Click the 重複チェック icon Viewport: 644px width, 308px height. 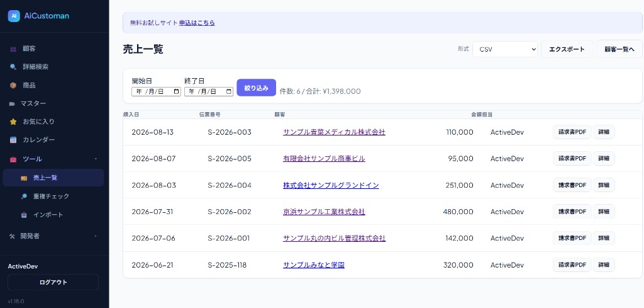(x=24, y=197)
